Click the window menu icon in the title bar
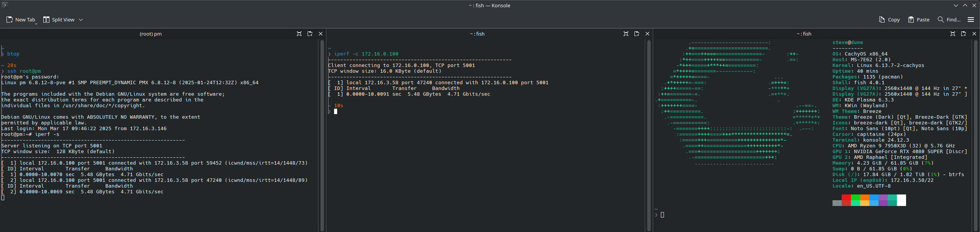The width and height of the screenshot is (980, 232). (x=5, y=5)
